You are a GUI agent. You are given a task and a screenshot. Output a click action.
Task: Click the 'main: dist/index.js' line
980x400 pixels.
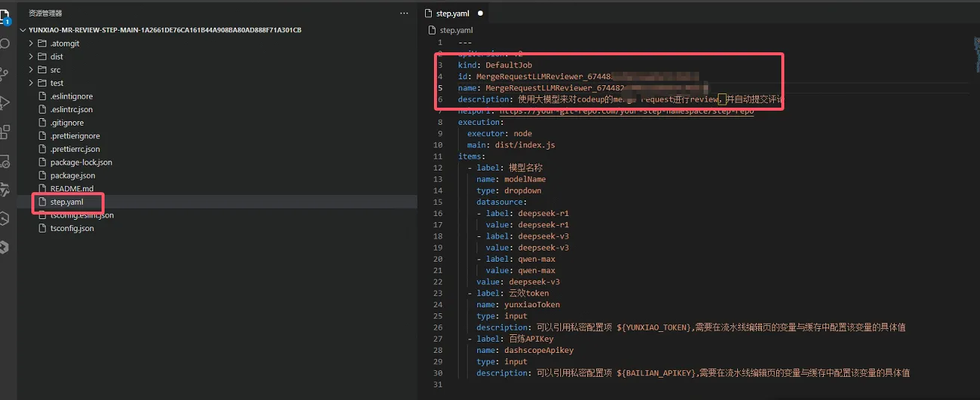pos(511,145)
